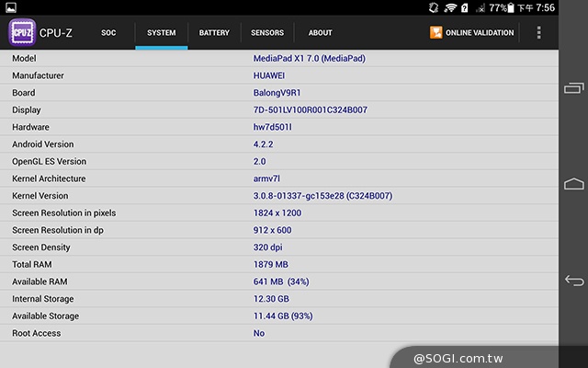Image resolution: width=588 pixels, height=368 pixels.
Task: Select the HUAWEI manufacturer value
Action: point(269,75)
